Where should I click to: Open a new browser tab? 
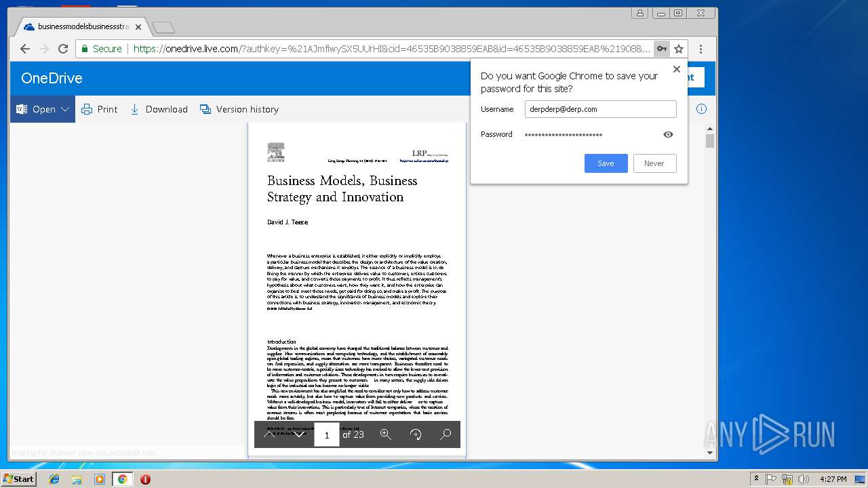[163, 27]
